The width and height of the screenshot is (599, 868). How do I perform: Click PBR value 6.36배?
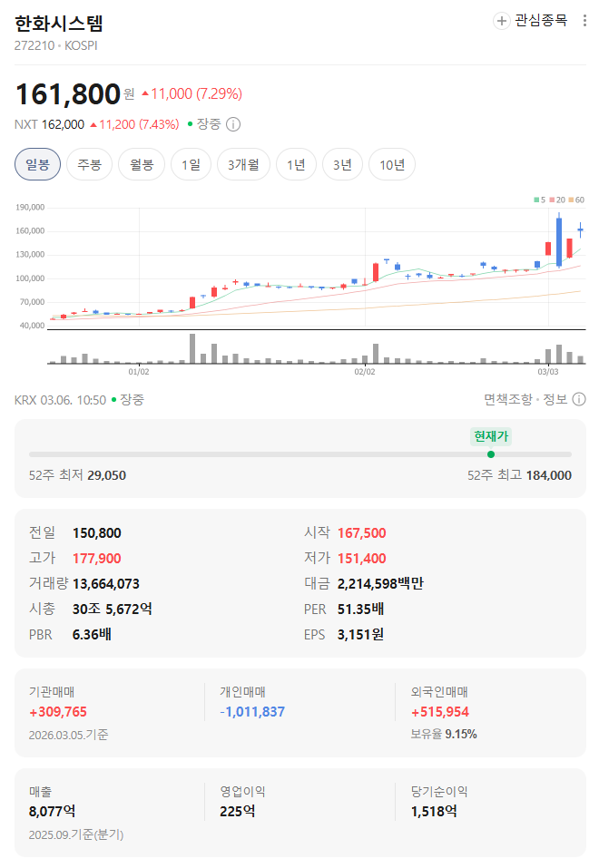(x=92, y=635)
